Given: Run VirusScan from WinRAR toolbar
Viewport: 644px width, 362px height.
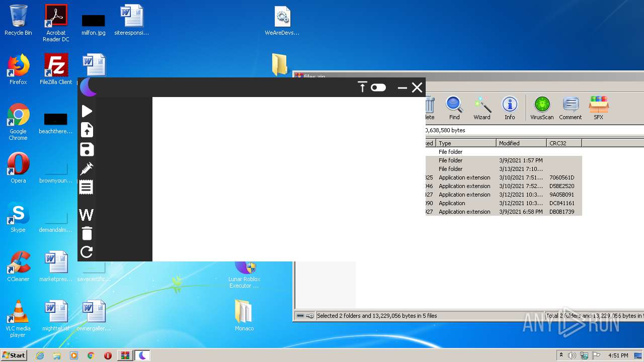Looking at the screenshot, I should click(x=542, y=108).
